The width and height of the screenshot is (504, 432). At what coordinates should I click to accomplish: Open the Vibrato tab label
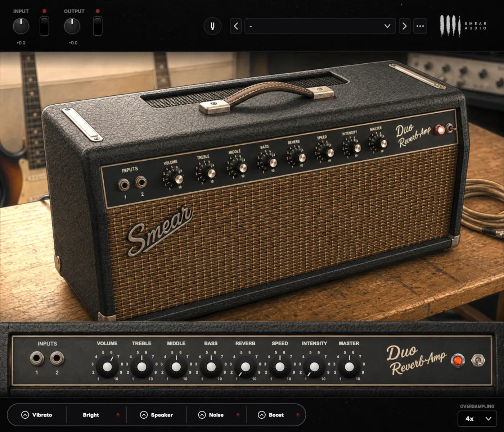click(42, 415)
